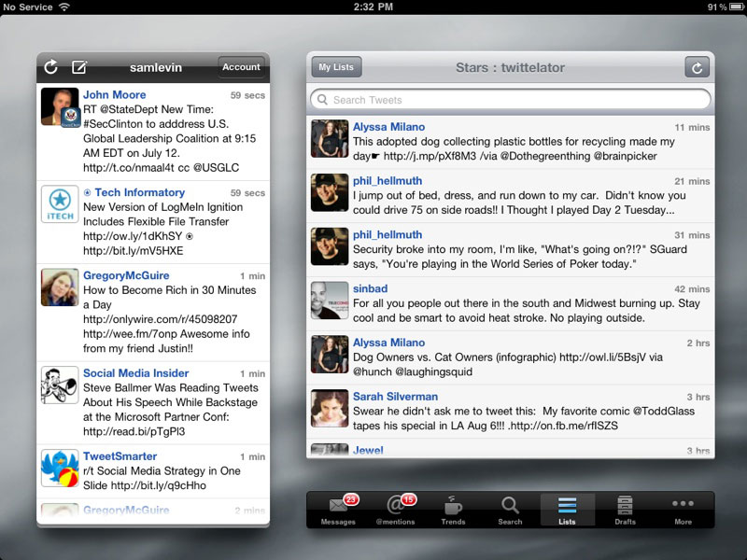Open the http://read.bi/pTgPl3 link
The height and width of the screenshot is (560, 747).
134,431
